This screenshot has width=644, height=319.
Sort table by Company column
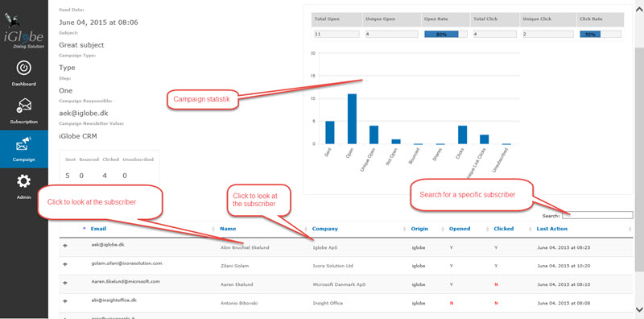click(x=325, y=229)
